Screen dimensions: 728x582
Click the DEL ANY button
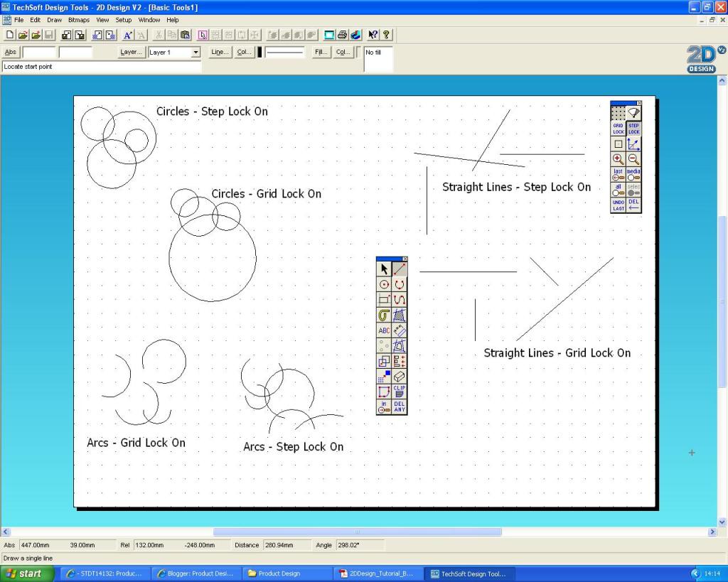click(x=399, y=408)
